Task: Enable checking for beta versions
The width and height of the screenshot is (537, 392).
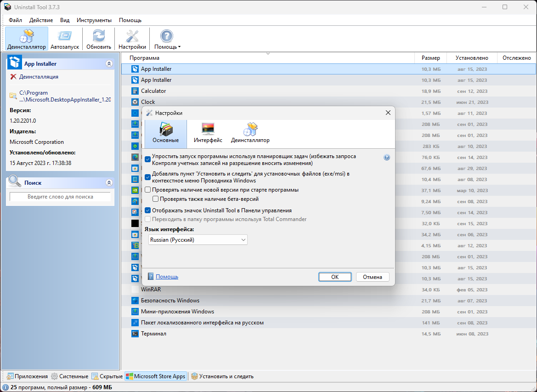Action: 155,199
